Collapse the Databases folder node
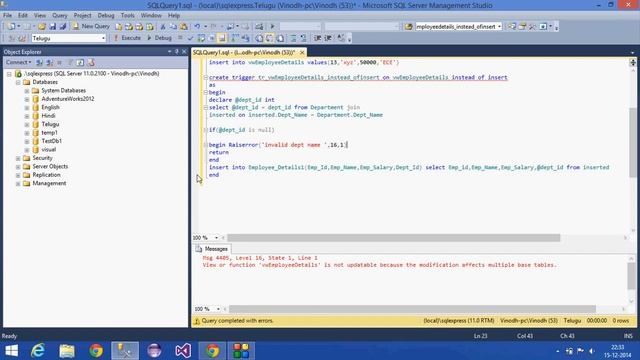 pos(18,82)
